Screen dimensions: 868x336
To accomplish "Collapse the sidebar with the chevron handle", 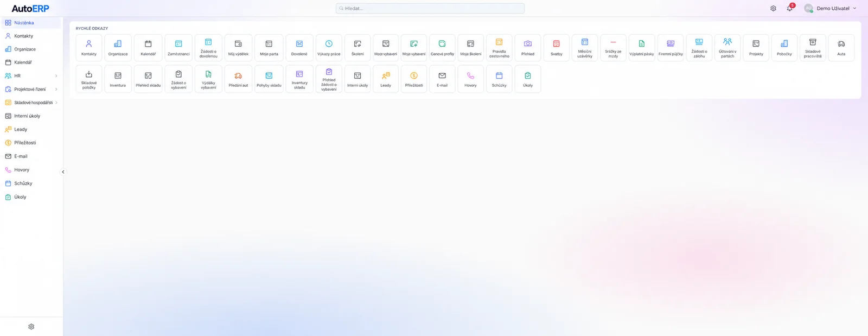I will coord(63,172).
